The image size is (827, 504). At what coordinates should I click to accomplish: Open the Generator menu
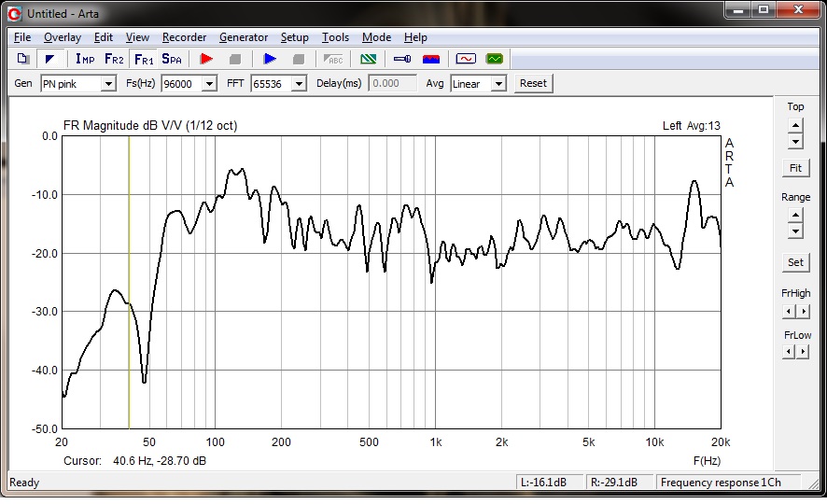point(243,37)
